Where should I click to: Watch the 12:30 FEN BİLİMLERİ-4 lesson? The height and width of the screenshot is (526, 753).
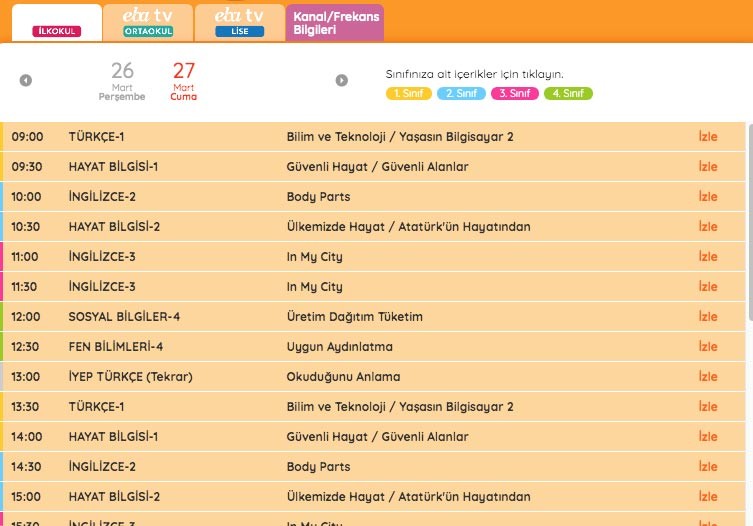coord(708,347)
